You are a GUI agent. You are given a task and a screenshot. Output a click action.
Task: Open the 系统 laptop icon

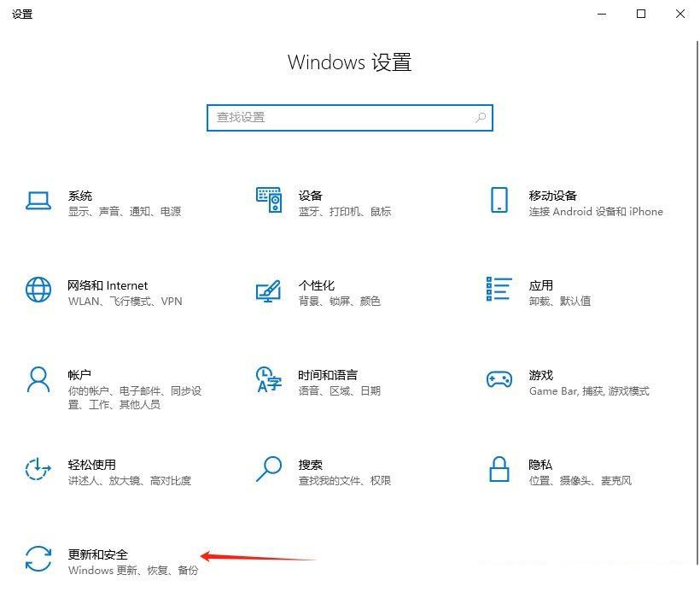click(38, 201)
